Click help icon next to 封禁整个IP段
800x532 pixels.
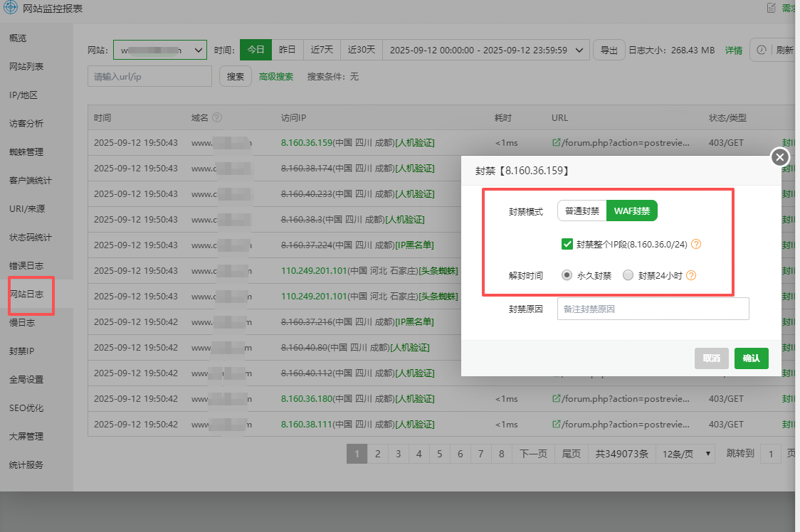[x=696, y=244]
